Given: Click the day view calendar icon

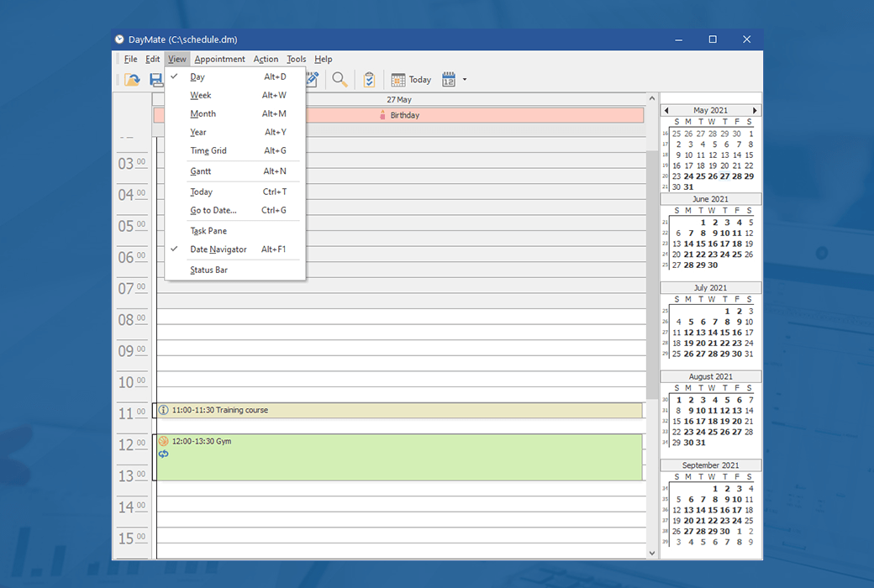Looking at the screenshot, I should click(449, 80).
